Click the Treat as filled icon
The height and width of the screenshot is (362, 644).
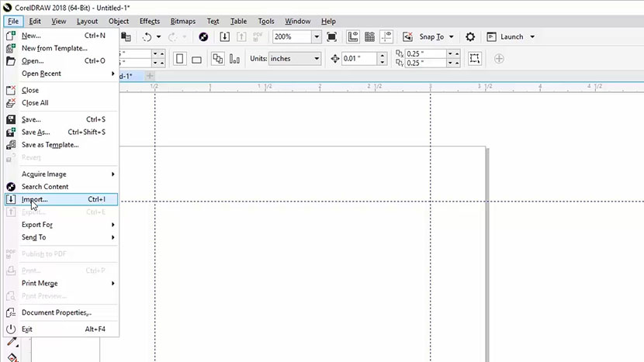coord(475,59)
